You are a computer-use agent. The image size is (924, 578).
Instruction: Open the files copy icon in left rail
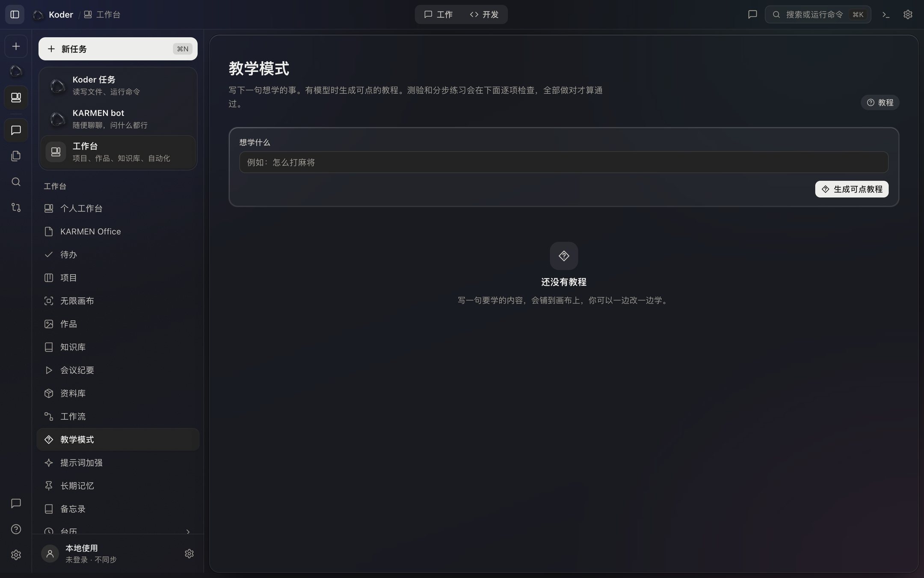click(16, 156)
